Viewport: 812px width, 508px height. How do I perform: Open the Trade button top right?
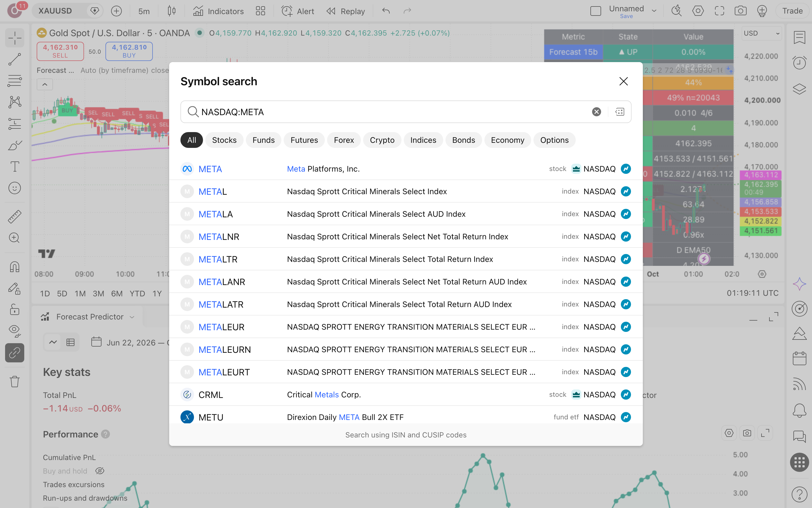coord(792,11)
